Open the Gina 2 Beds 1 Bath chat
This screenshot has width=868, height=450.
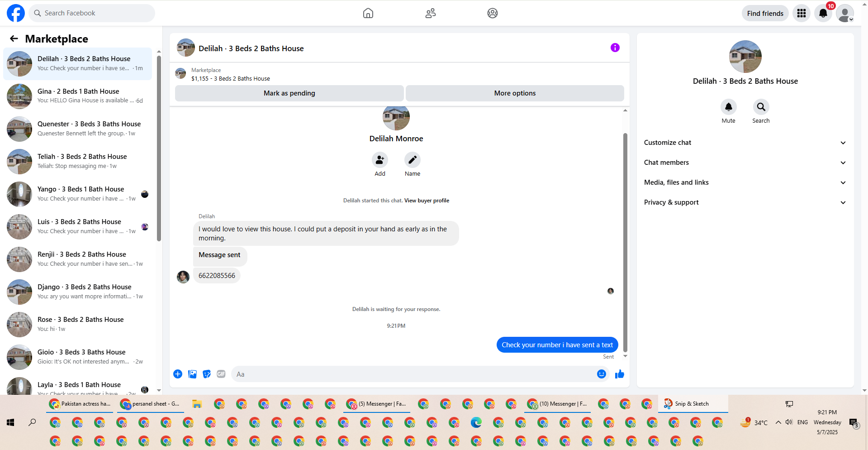click(x=78, y=96)
